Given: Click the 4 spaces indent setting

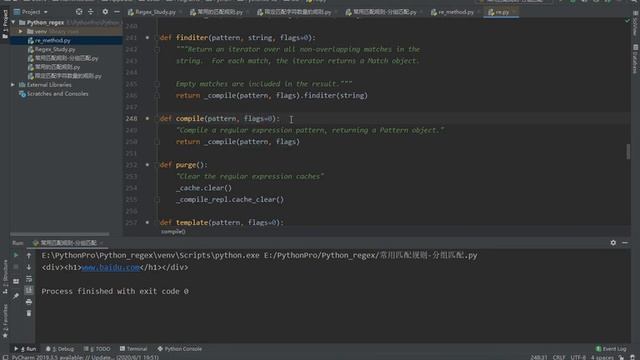Looking at the screenshot, I should [602, 358].
